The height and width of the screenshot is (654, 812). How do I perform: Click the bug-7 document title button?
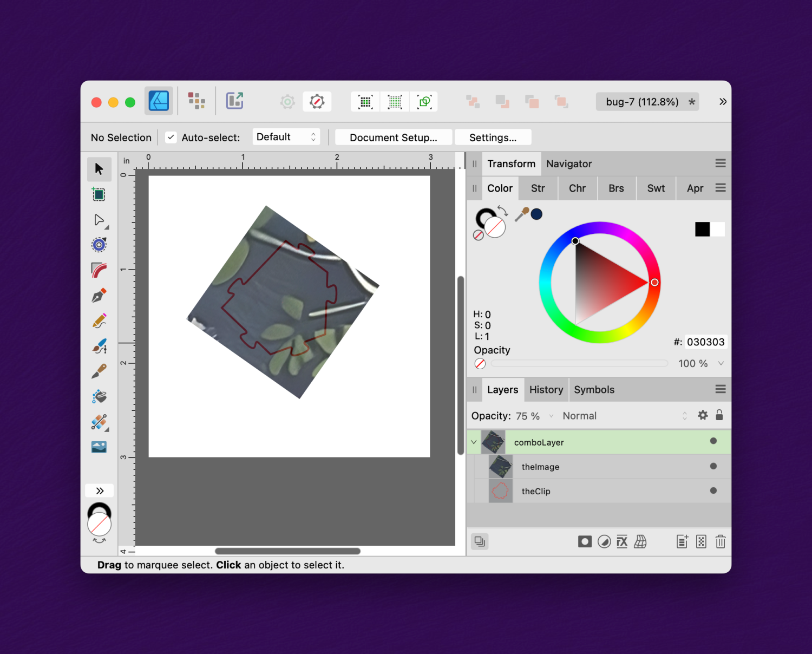[x=647, y=102]
